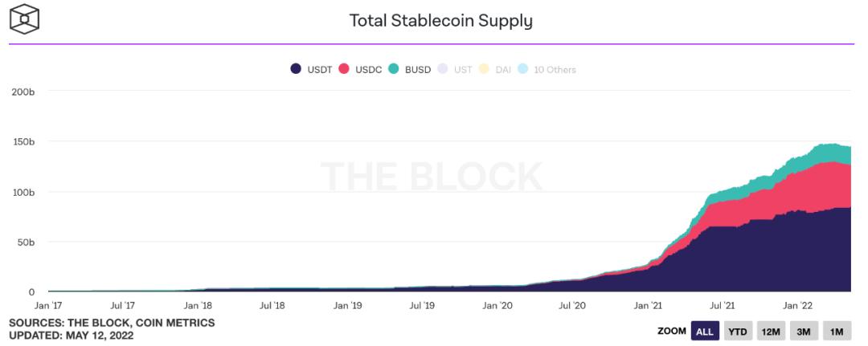The height and width of the screenshot is (346, 868).
Task: Set zoom to YTD
Action: [737, 332]
